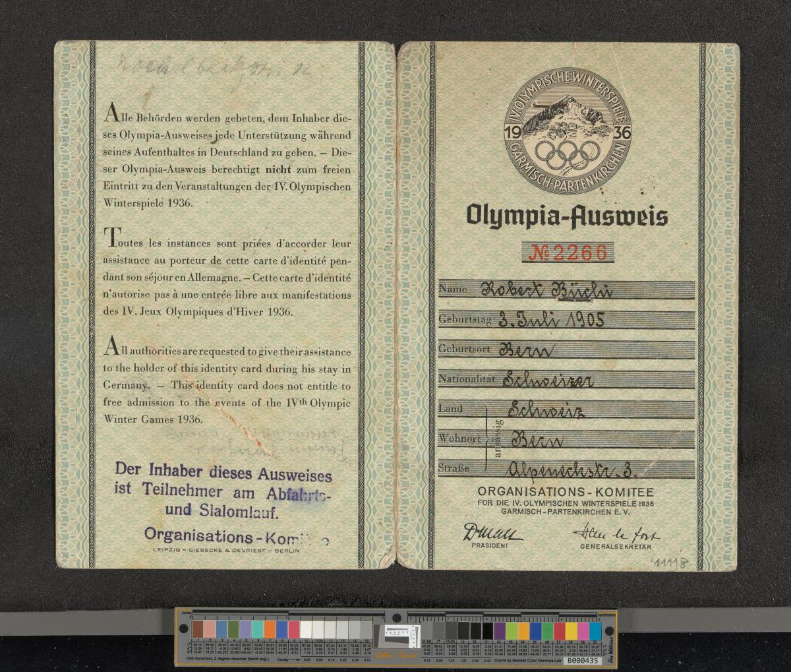Screen dimensions: 791x672
Task: Click the handwritten Name field Robert Büchi
Action: coord(566,290)
